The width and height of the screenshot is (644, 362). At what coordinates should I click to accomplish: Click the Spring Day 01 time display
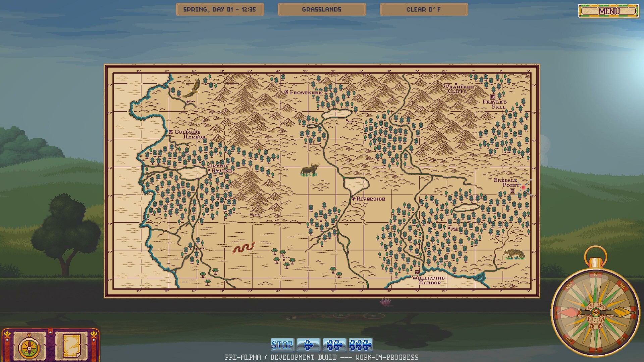pyautogui.click(x=220, y=9)
